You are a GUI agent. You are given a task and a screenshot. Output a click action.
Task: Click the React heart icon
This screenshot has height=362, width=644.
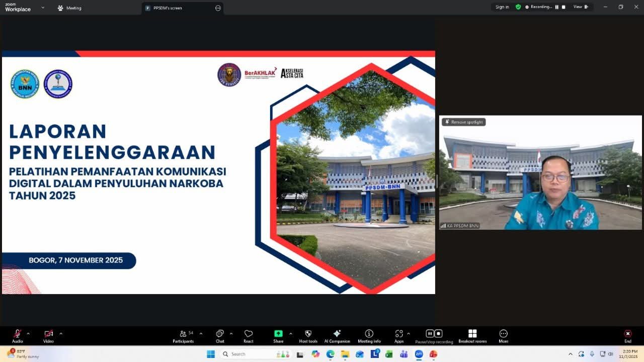coord(248,334)
